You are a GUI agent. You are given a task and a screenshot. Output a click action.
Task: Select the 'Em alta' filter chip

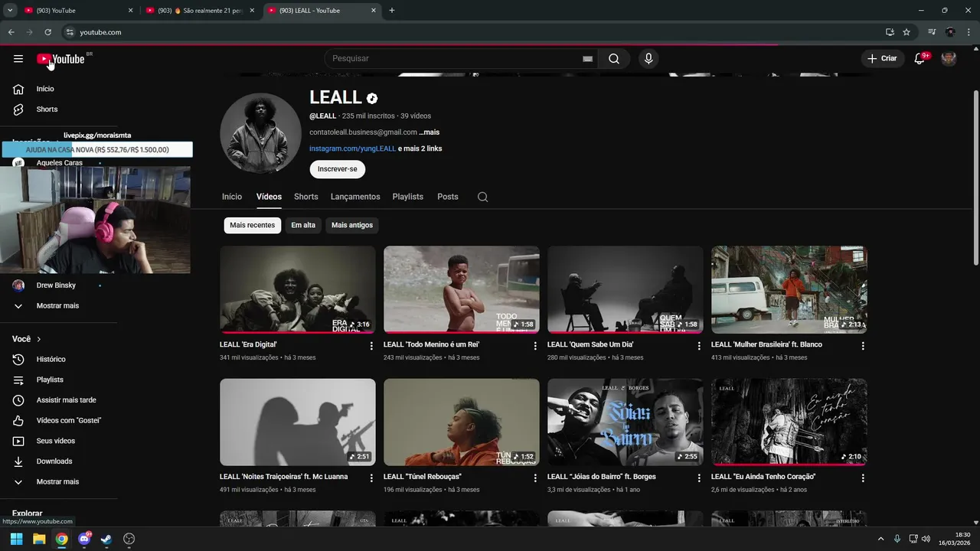pos(303,225)
